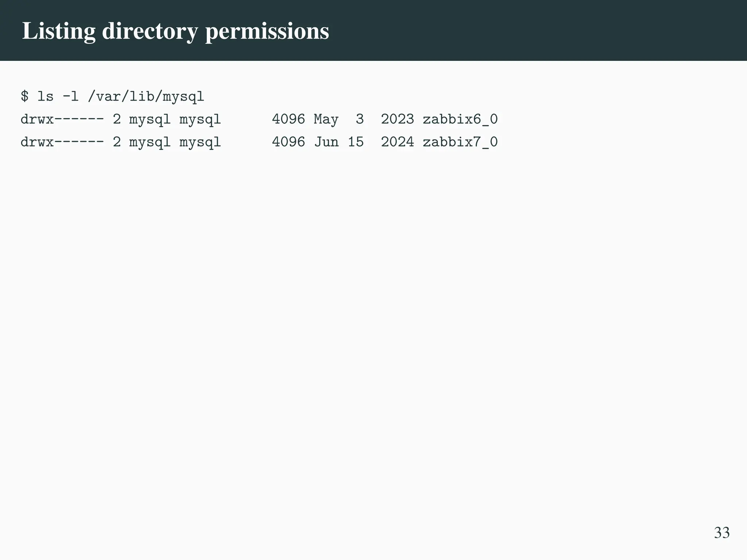
Task: Click the zabbix6_0 directory name
Action: [x=460, y=119]
